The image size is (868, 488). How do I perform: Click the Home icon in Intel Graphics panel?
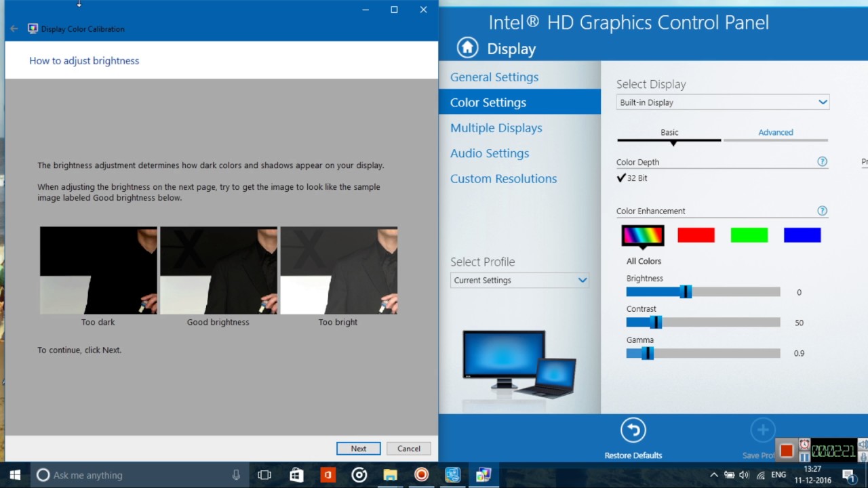point(467,47)
